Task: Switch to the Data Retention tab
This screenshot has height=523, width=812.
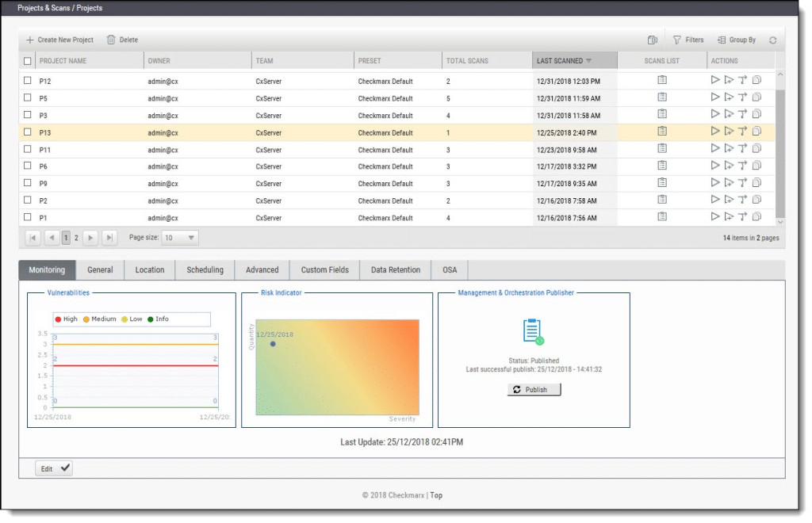Action: pos(395,269)
